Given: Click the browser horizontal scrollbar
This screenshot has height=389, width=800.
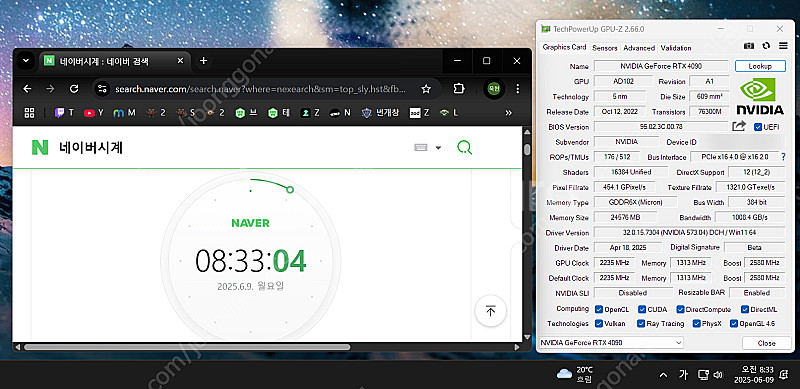Looking at the screenshot, I should pos(186,347).
